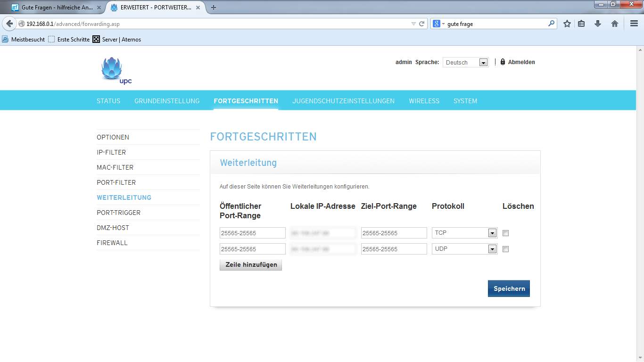The height and width of the screenshot is (362, 644).
Task: Click Ziel-Port-Range field in TCP row
Action: coord(394,233)
